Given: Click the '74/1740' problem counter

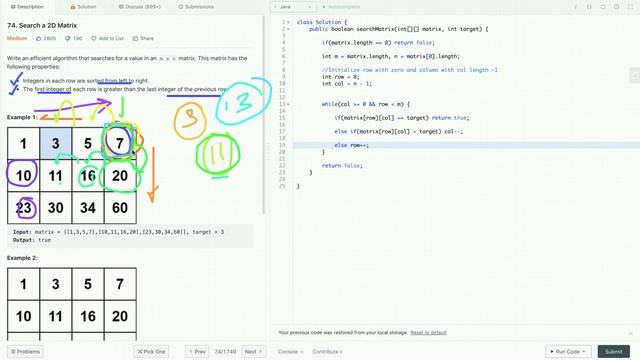Looking at the screenshot, I should tap(225, 351).
